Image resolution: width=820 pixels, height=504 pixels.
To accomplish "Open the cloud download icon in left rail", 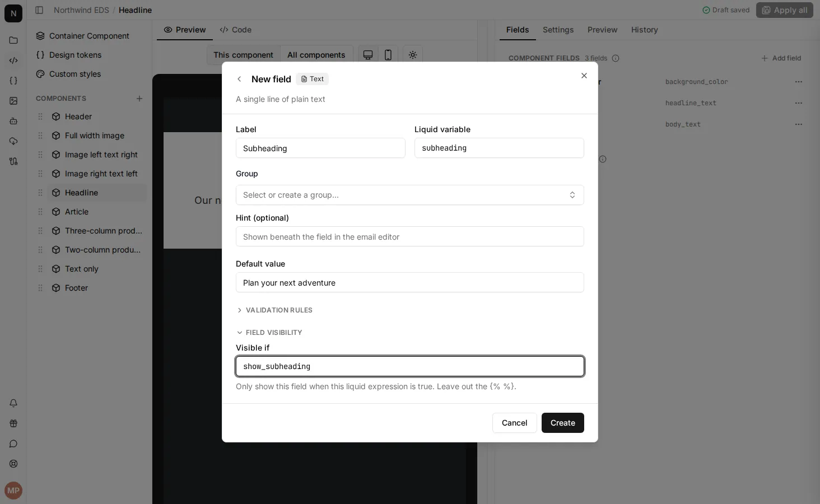I will tap(13, 141).
